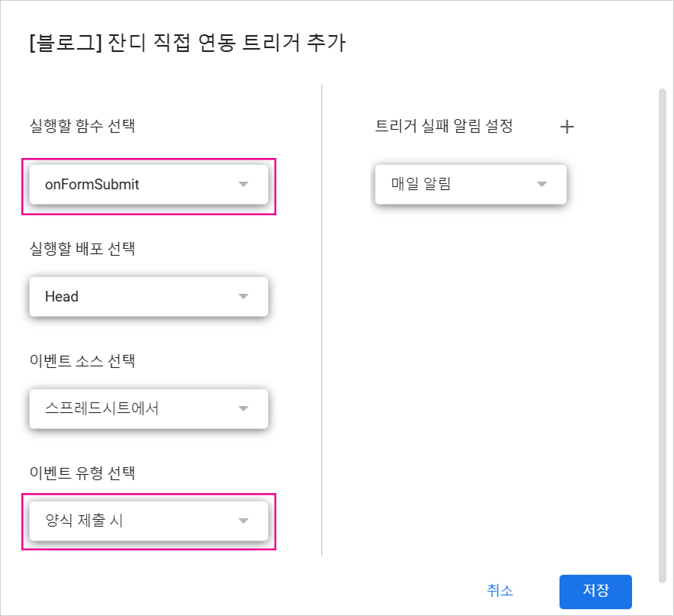674x616 pixels.
Task: Click the arrow on the Head deployment dropdown
Action: click(243, 296)
